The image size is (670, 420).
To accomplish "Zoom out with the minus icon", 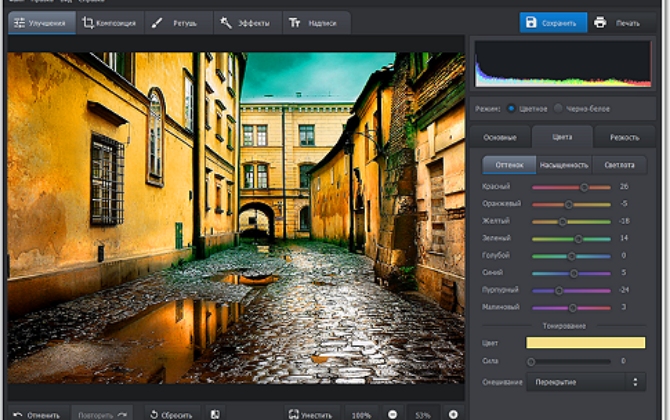I will coord(392,413).
